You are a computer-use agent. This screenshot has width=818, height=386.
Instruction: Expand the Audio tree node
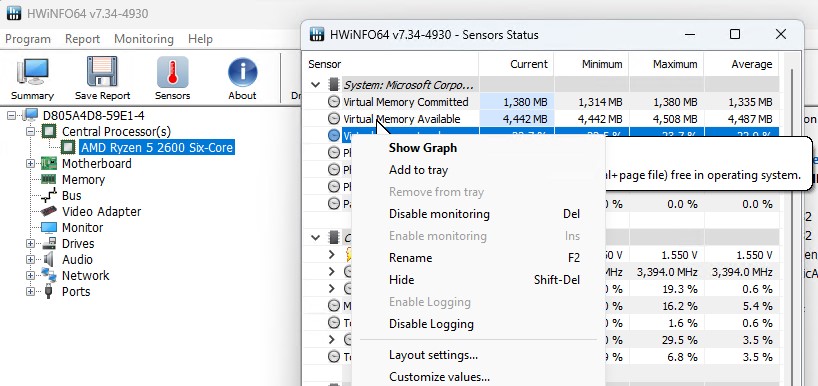[x=30, y=260]
